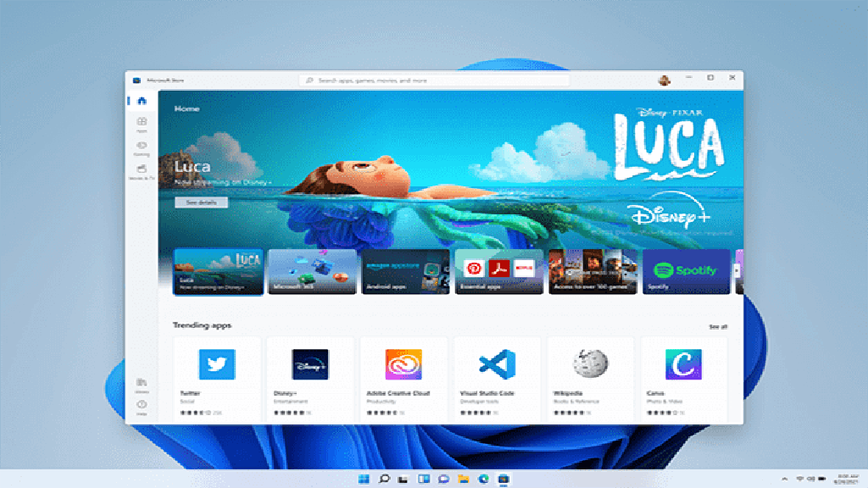Click the See details button on Luca banner

click(x=201, y=202)
